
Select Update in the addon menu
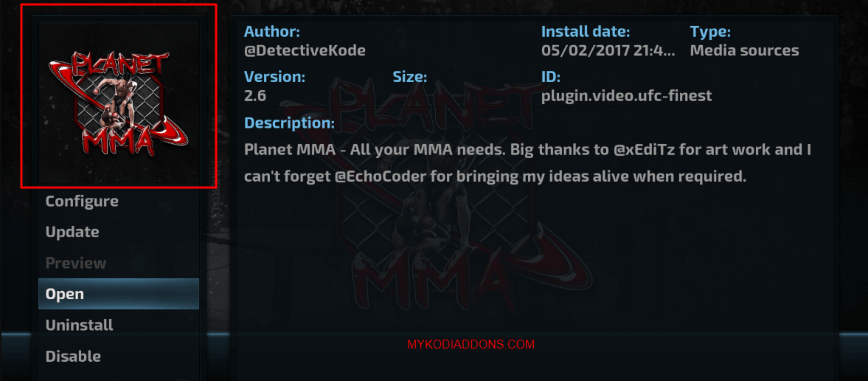[x=119, y=232]
